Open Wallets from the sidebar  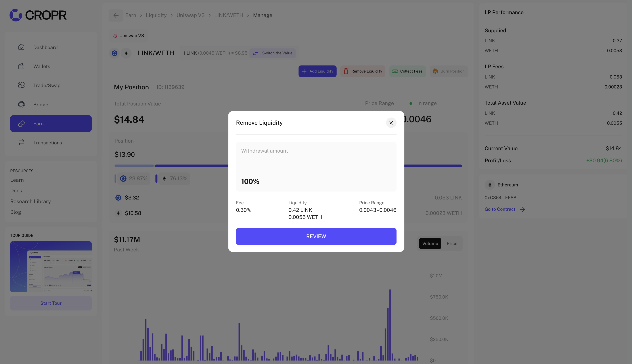click(51, 66)
